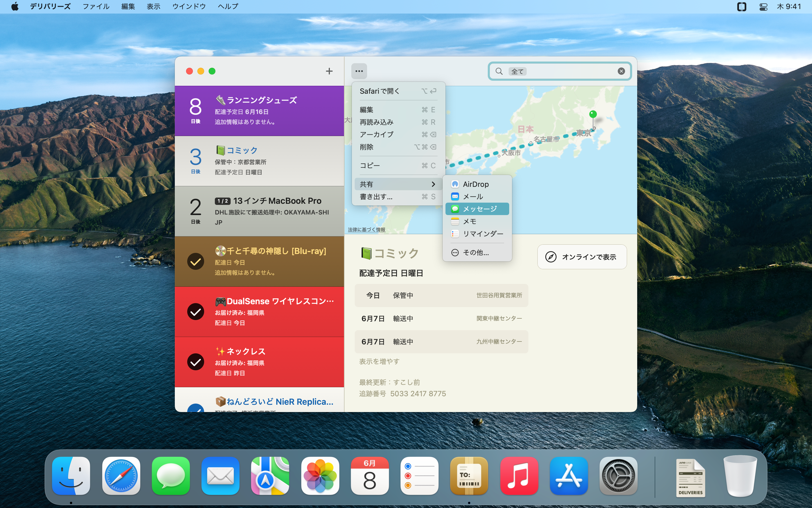This screenshot has width=812, height=508.
Task: Select メッセージ in share submenu
Action: tap(477, 209)
